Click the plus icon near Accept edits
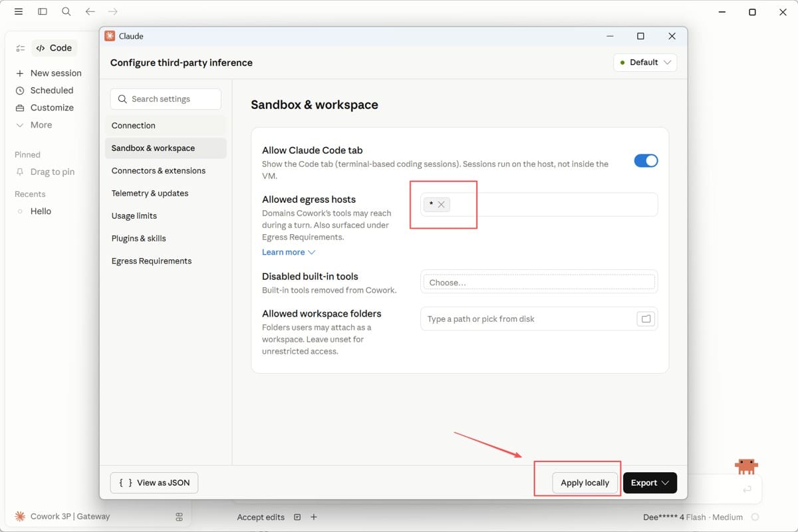The image size is (798, 532). [x=314, y=517]
